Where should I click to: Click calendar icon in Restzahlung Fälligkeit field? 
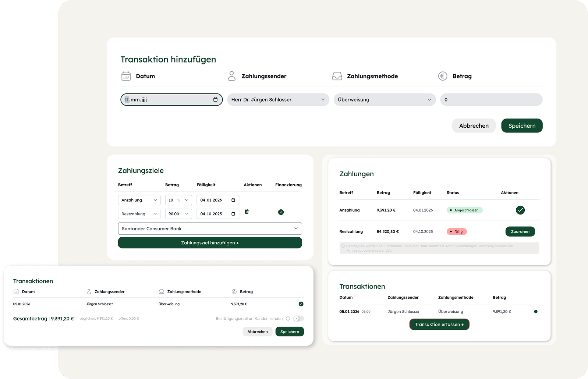pos(233,214)
